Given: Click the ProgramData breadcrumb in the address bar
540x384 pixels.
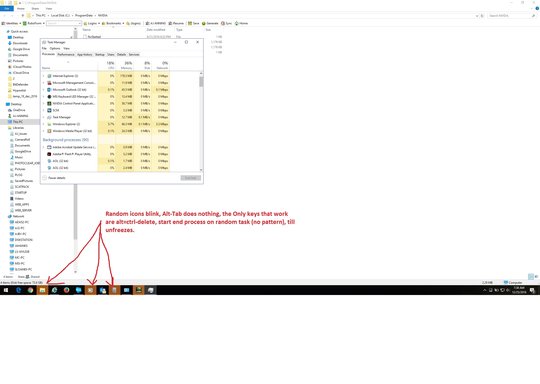Looking at the screenshot, I should click(x=84, y=15).
